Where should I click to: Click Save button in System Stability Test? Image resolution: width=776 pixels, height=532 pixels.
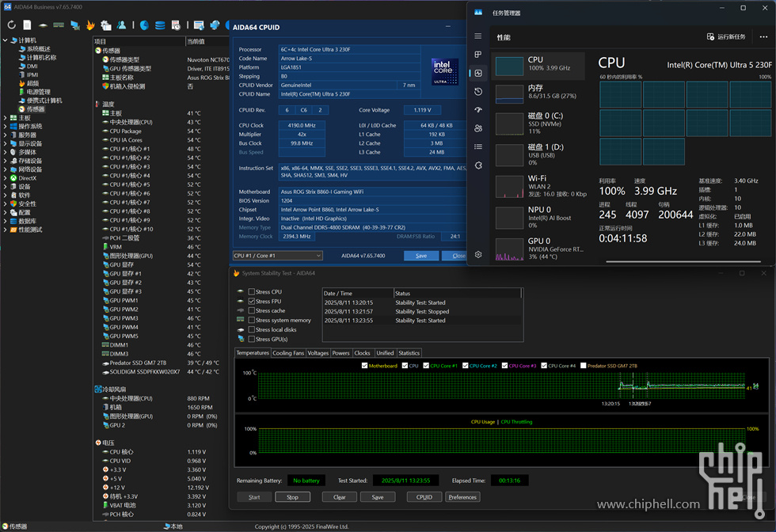378,497
